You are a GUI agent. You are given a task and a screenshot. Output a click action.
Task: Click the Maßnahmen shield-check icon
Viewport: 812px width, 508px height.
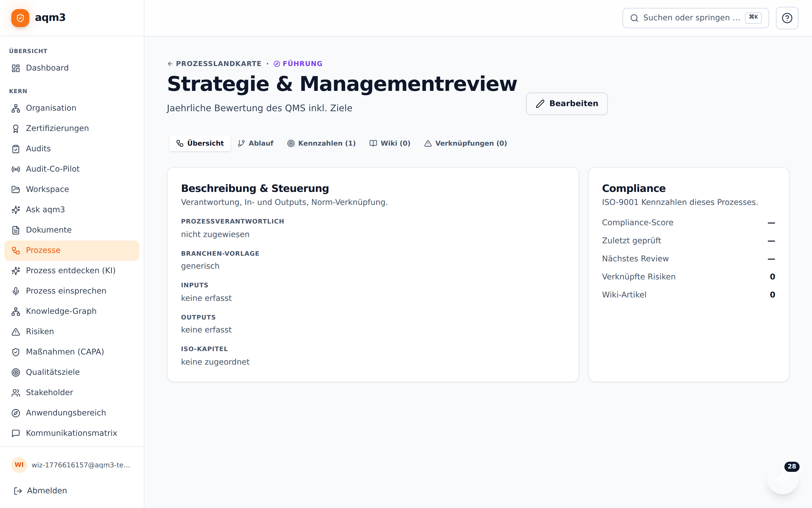click(16, 352)
